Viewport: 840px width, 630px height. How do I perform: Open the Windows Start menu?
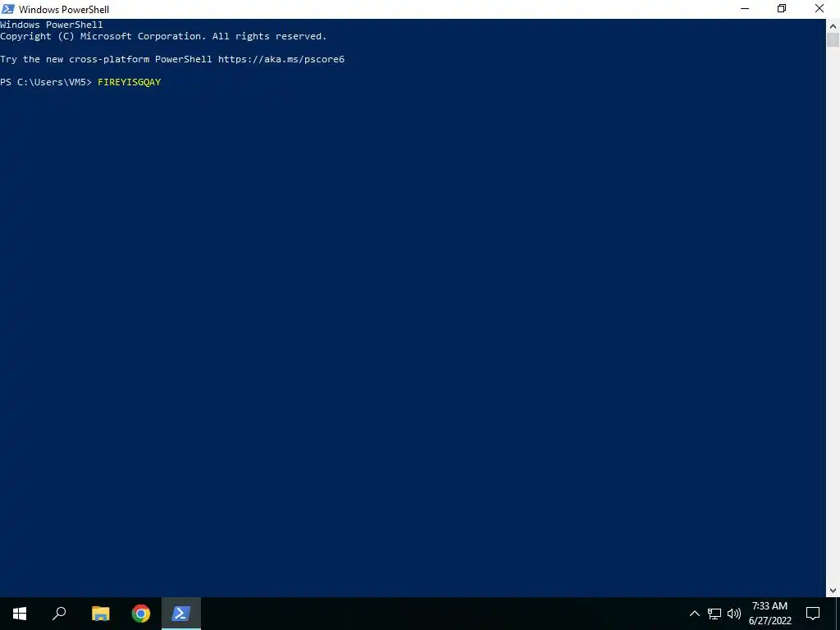tap(20, 614)
